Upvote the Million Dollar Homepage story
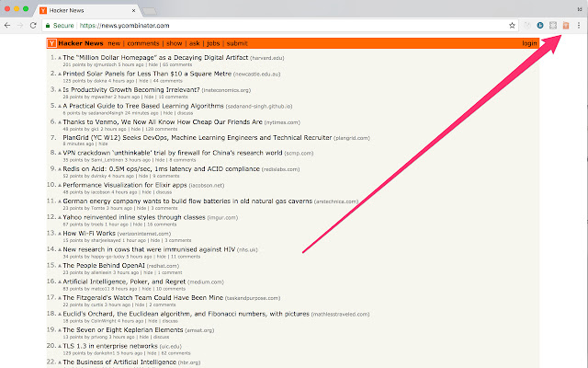 coord(59,58)
